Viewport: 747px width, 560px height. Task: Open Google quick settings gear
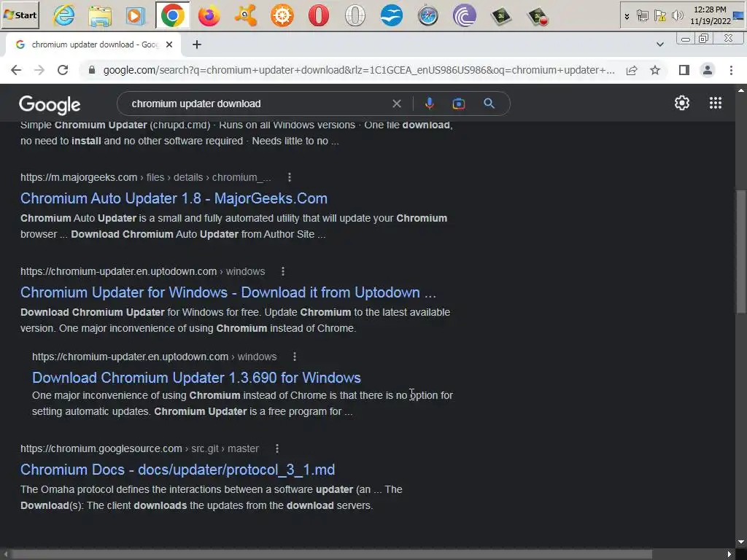[x=682, y=103]
